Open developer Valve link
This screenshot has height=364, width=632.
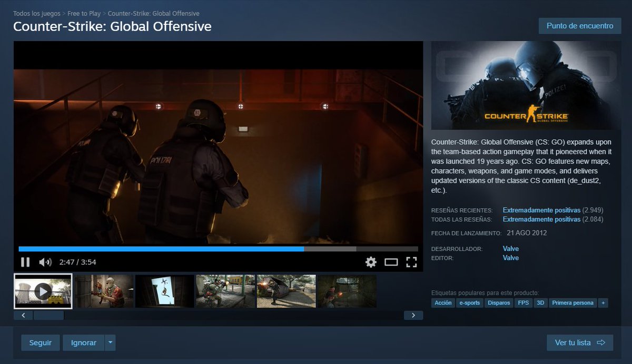[x=511, y=249]
